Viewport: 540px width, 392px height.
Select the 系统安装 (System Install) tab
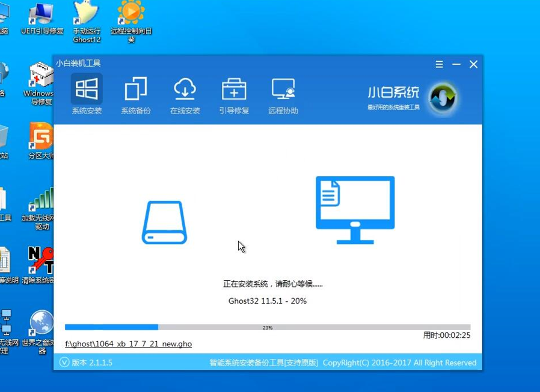point(86,94)
